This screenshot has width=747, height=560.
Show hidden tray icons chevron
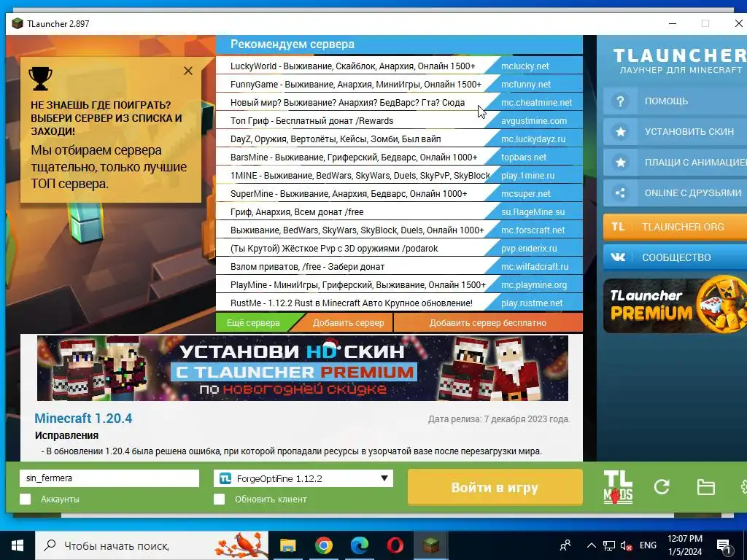click(591, 545)
